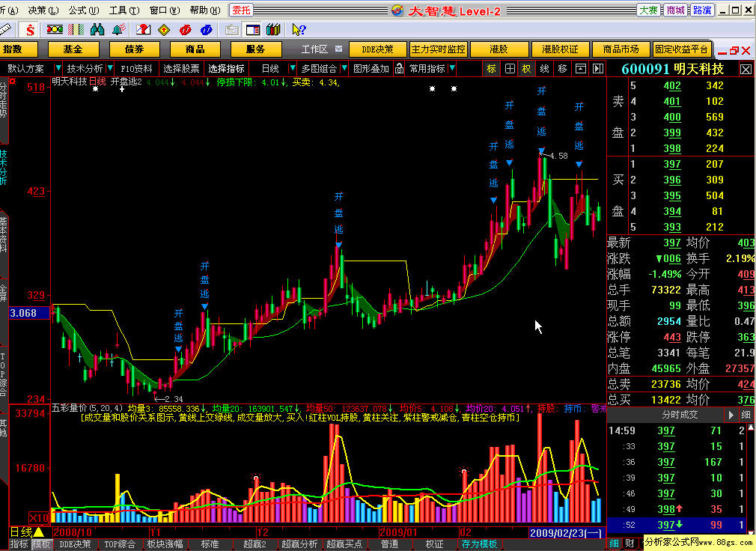Click the chart with question mark icon

click(x=143, y=30)
